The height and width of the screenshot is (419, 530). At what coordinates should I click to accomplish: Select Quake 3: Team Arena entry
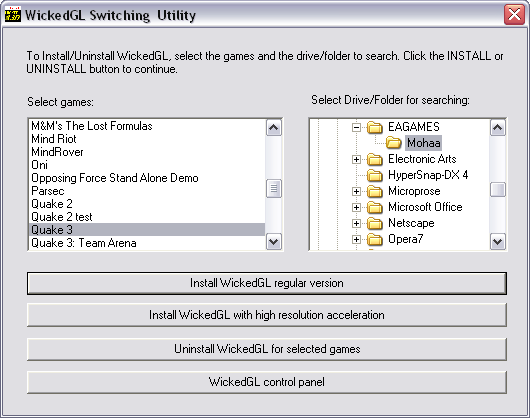point(147,243)
